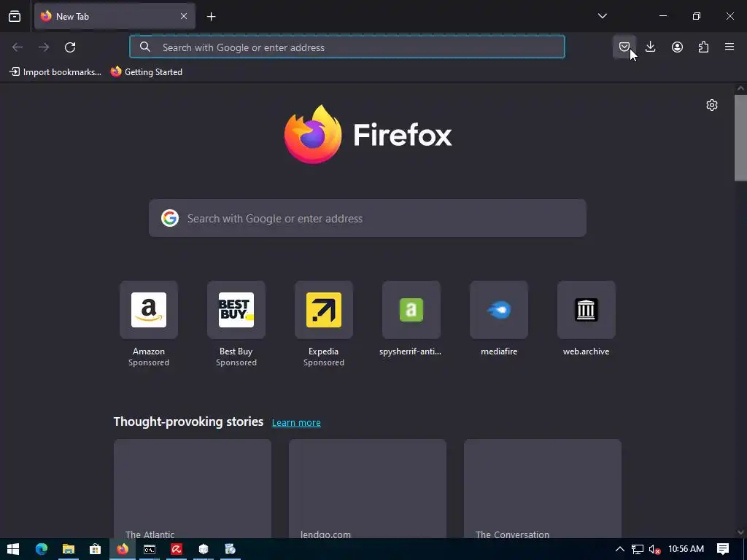Focus the address bar search field

click(x=347, y=47)
